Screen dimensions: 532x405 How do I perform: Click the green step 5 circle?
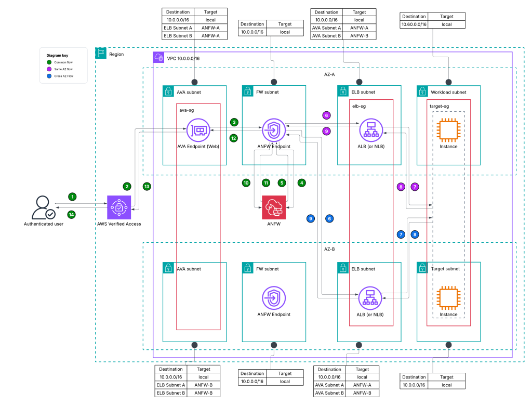click(x=282, y=183)
